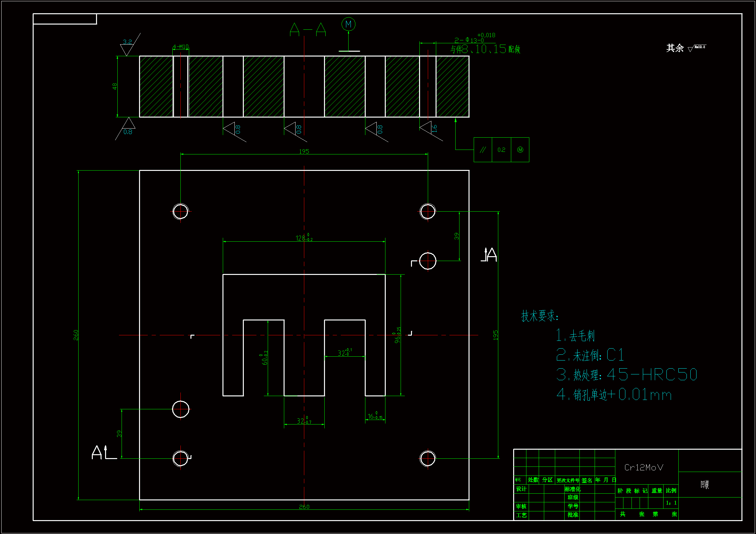
Task: Click the section arrow A at right side
Action: pyautogui.click(x=489, y=255)
